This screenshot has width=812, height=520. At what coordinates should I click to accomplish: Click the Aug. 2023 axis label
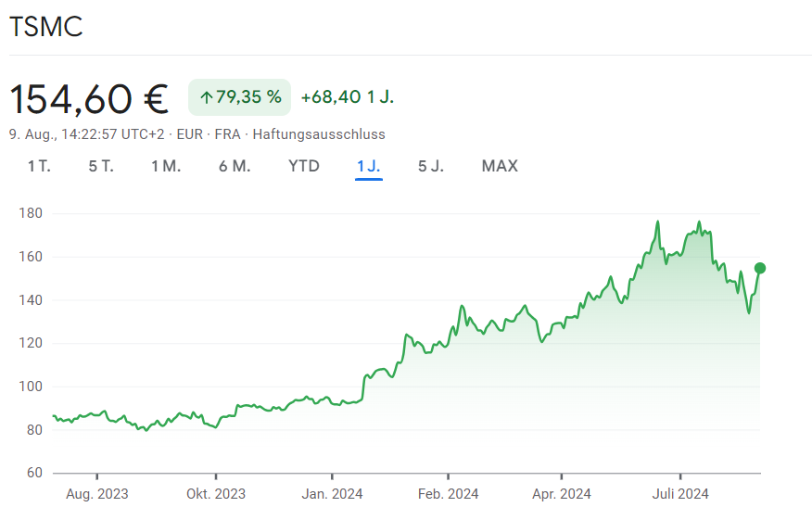[96, 494]
